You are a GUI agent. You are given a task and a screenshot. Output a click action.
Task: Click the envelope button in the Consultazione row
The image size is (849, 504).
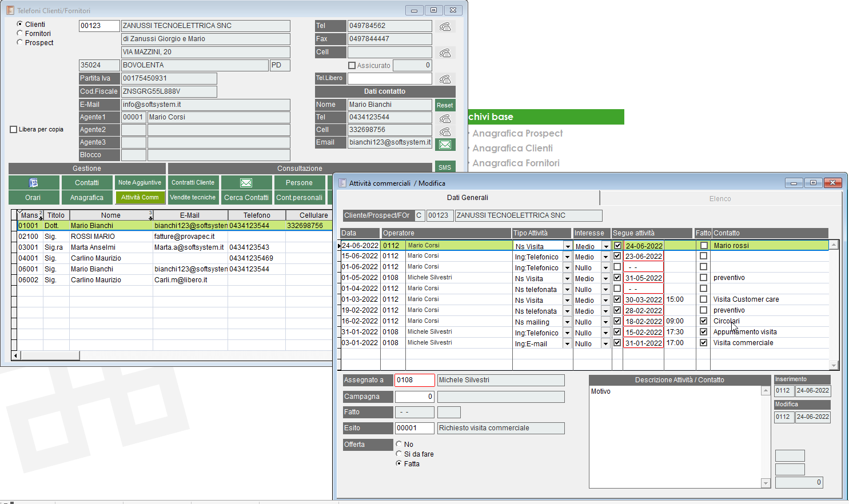(x=246, y=183)
